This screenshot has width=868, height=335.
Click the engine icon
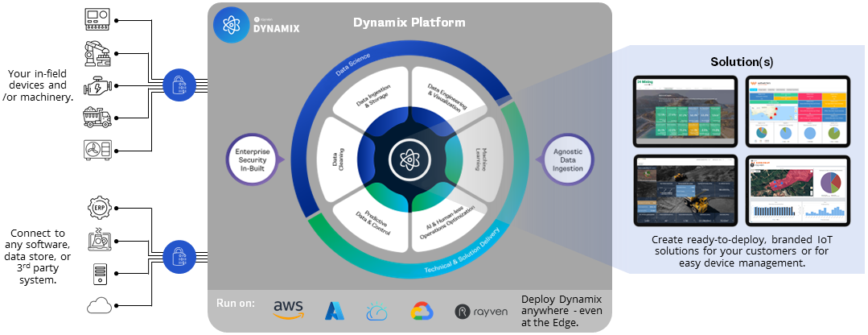click(x=97, y=86)
